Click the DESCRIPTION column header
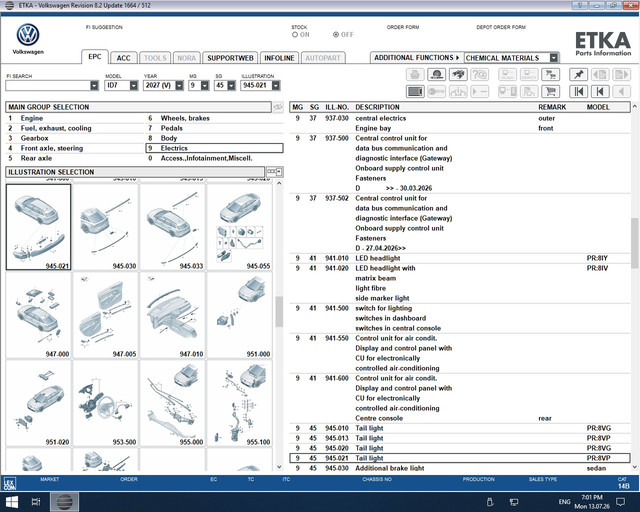 (x=377, y=107)
